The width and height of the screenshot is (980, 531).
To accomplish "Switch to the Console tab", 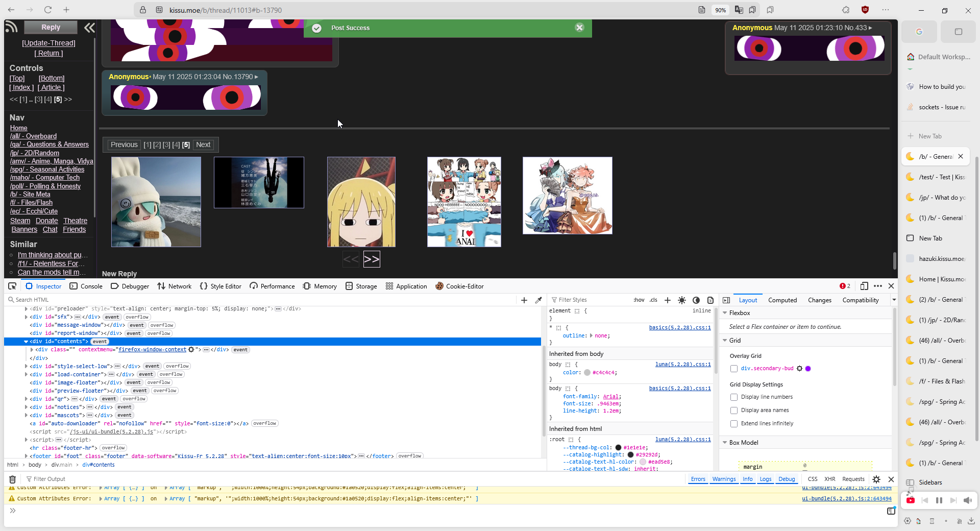I will [86, 286].
